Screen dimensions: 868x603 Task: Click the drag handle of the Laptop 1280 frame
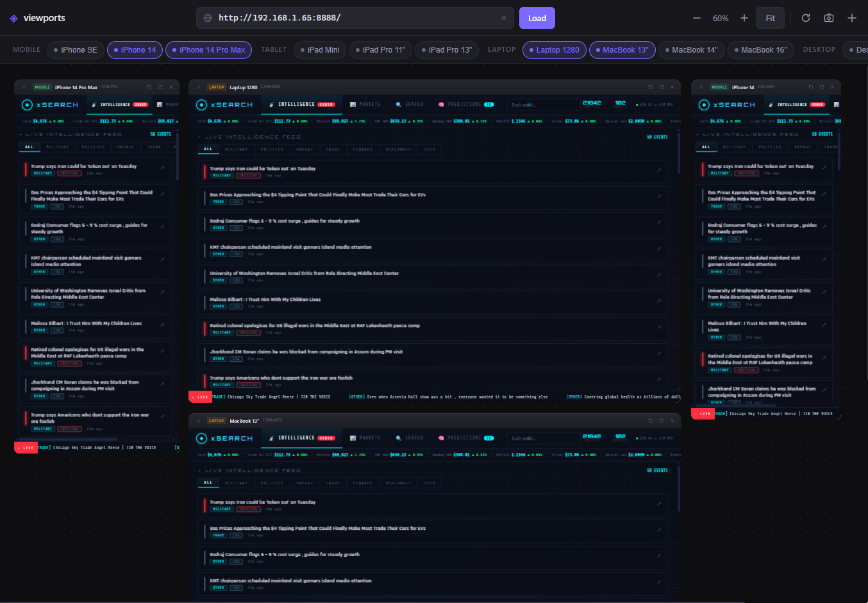tap(199, 87)
